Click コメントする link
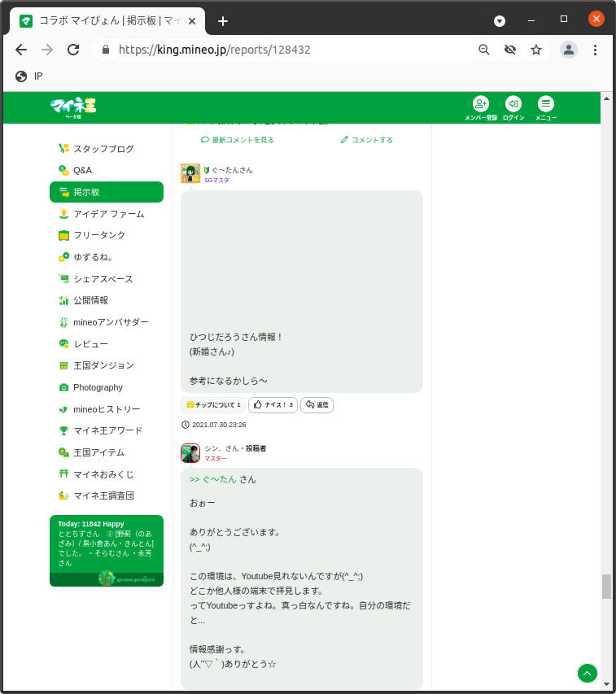 [x=366, y=140]
